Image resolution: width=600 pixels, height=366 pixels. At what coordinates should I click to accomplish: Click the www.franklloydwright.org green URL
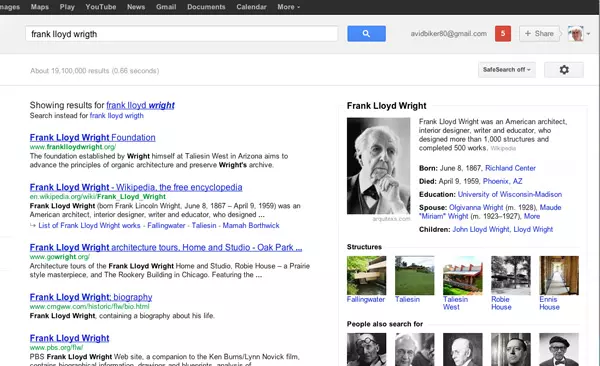pyautogui.click(x=73, y=147)
